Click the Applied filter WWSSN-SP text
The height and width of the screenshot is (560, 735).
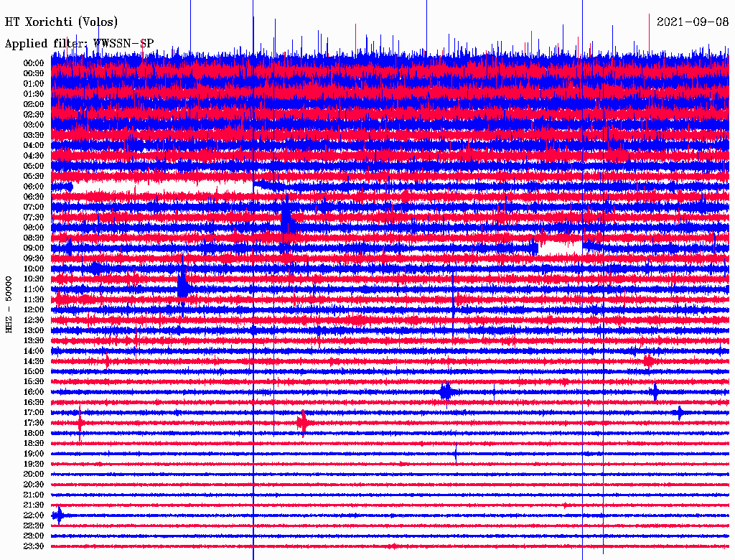(79, 43)
